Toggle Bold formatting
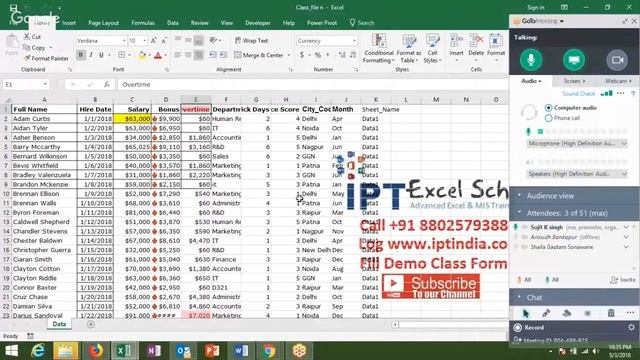Image resolution: width=640 pixels, height=360 pixels. (x=80, y=55)
